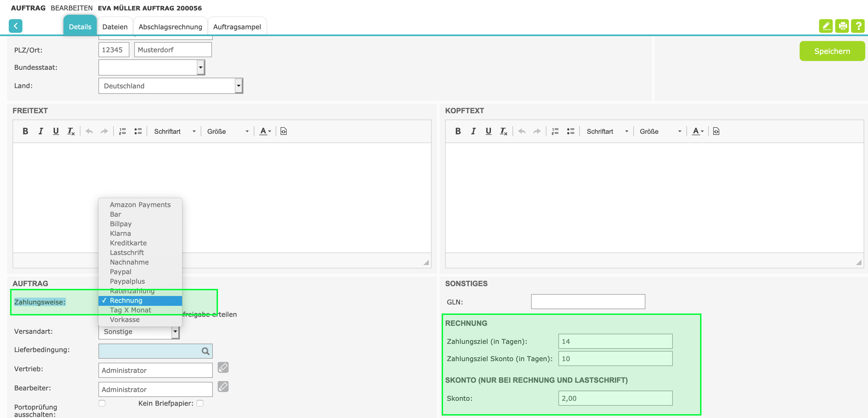The image size is (868, 418).
Task: Choose Paypalplus from the payment list
Action: tap(140, 281)
